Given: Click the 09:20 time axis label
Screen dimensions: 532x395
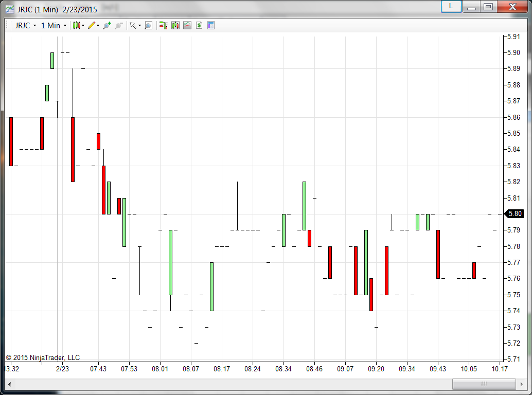Looking at the screenshot, I should (x=376, y=369).
